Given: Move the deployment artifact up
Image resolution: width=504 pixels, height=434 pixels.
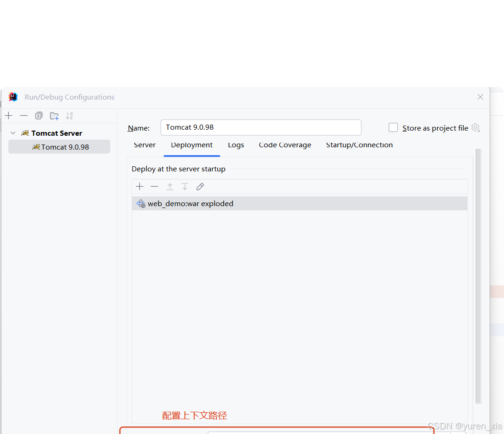Looking at the screenshot, I should (170, 187).
